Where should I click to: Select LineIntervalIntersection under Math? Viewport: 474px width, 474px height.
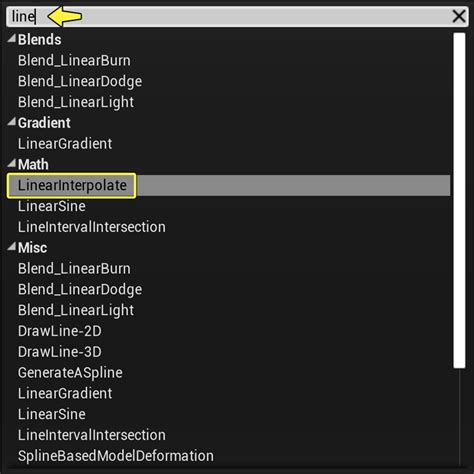click(92, 227)
